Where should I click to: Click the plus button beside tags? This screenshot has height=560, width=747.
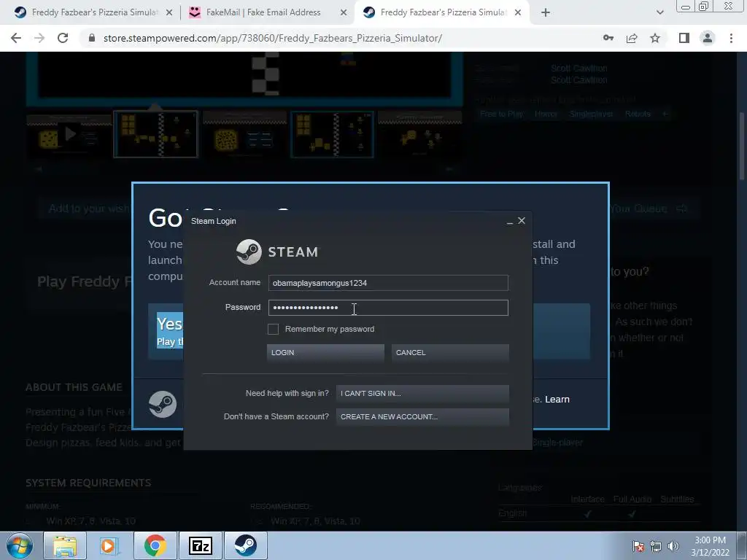coord(665,114)
